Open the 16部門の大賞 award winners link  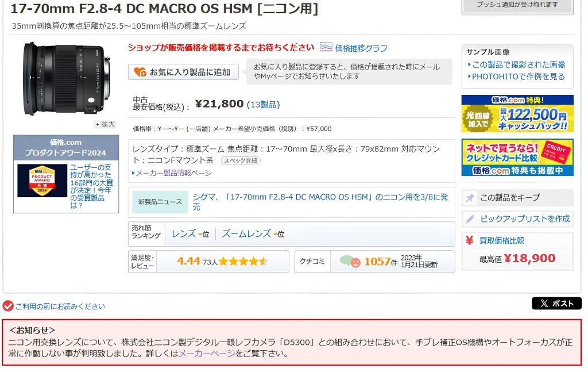coord(91,186)
